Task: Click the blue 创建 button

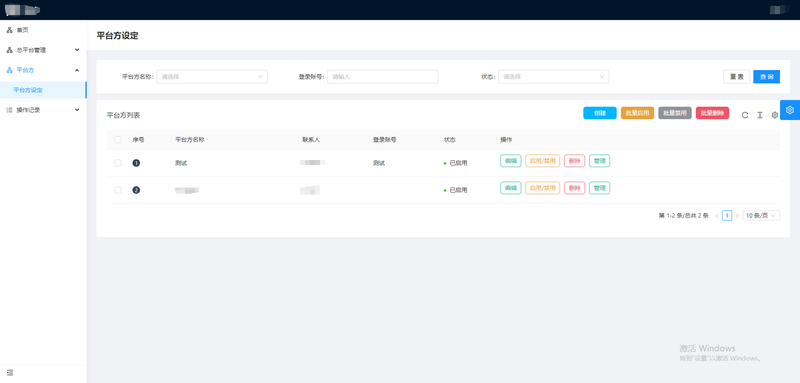Action: (600, 113)
